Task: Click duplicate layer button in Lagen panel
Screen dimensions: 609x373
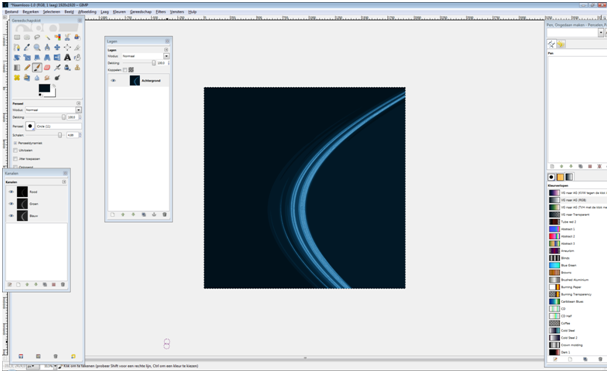Action: click(144, 214)
